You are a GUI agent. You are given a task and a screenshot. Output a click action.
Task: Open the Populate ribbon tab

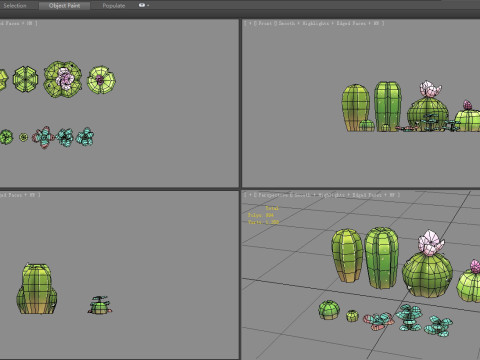[114, 5]
